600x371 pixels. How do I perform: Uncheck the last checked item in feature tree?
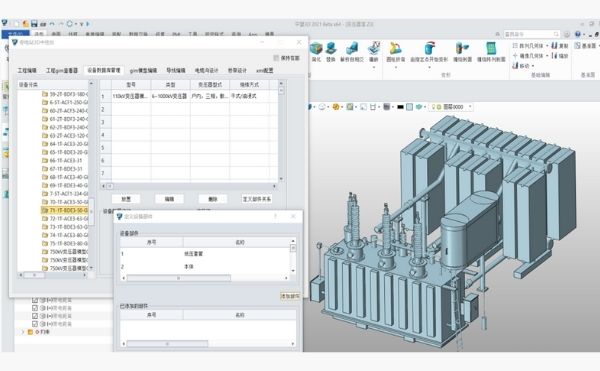[35, 324]
